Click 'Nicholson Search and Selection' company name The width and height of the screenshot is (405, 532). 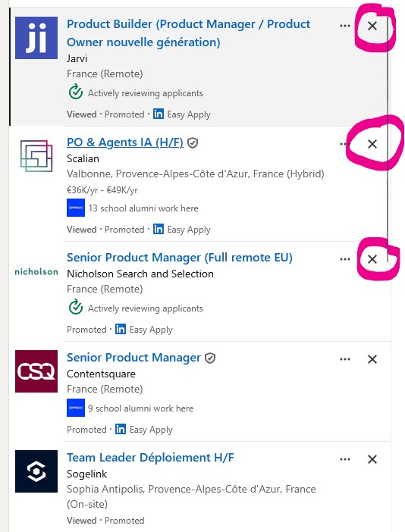coord(140,274)
